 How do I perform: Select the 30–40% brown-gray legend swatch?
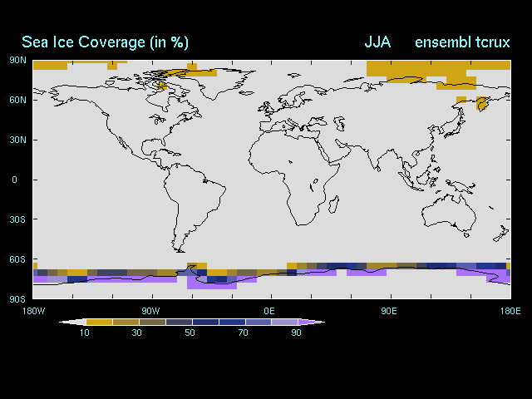pos(152,322)
